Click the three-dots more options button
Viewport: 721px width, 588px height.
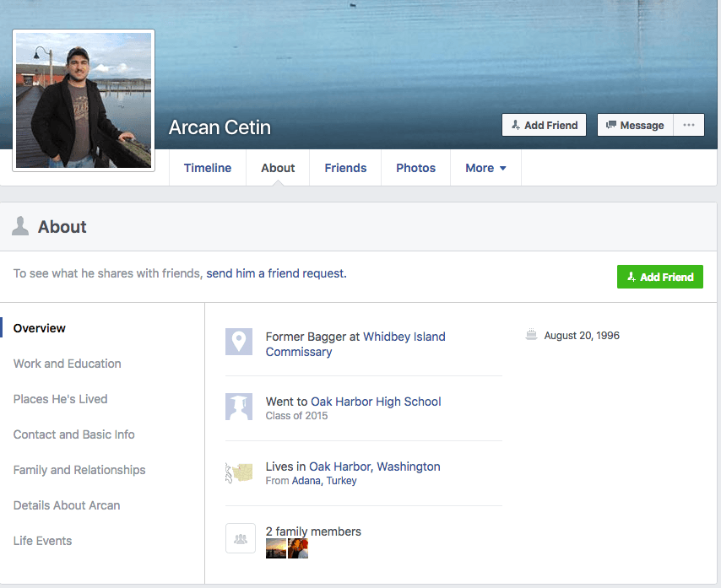pos(689,125)
